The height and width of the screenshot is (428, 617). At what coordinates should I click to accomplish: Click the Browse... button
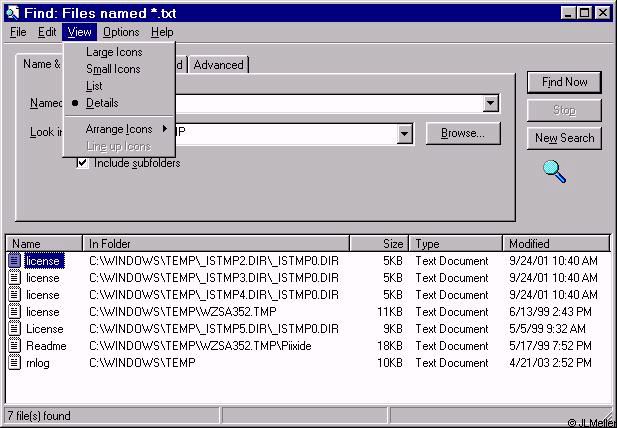462,133
